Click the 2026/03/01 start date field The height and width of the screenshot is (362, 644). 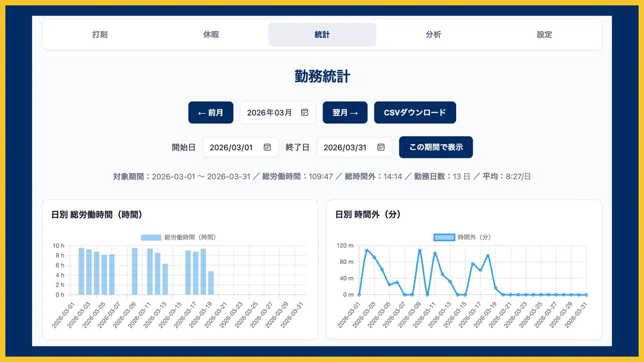(240, 147)
